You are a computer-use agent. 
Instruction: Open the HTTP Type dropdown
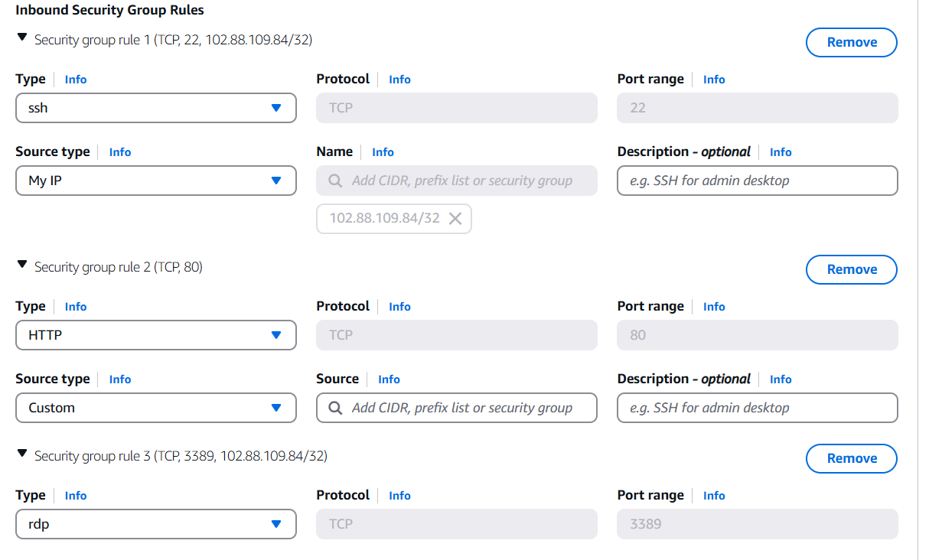[x=156, y=335]
